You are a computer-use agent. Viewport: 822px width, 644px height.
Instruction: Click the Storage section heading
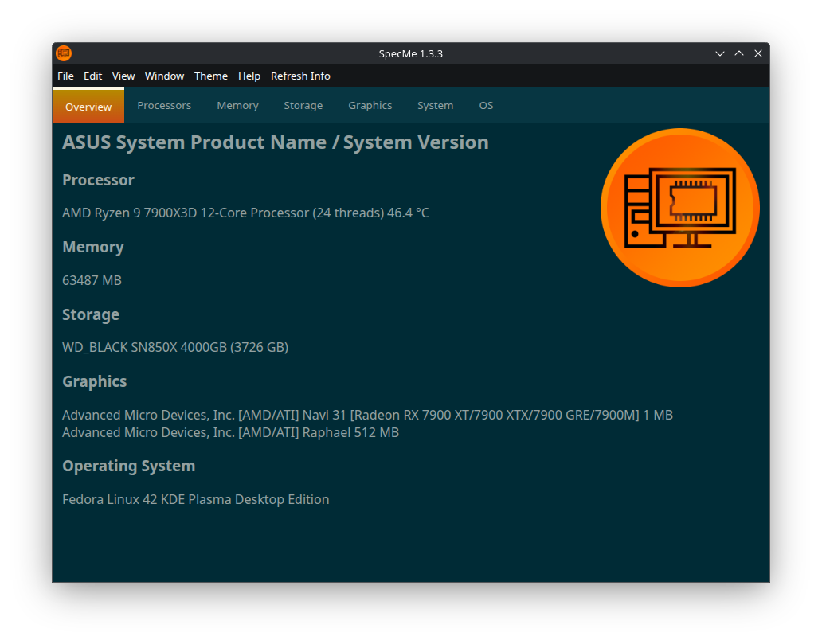tap(91, 315)
